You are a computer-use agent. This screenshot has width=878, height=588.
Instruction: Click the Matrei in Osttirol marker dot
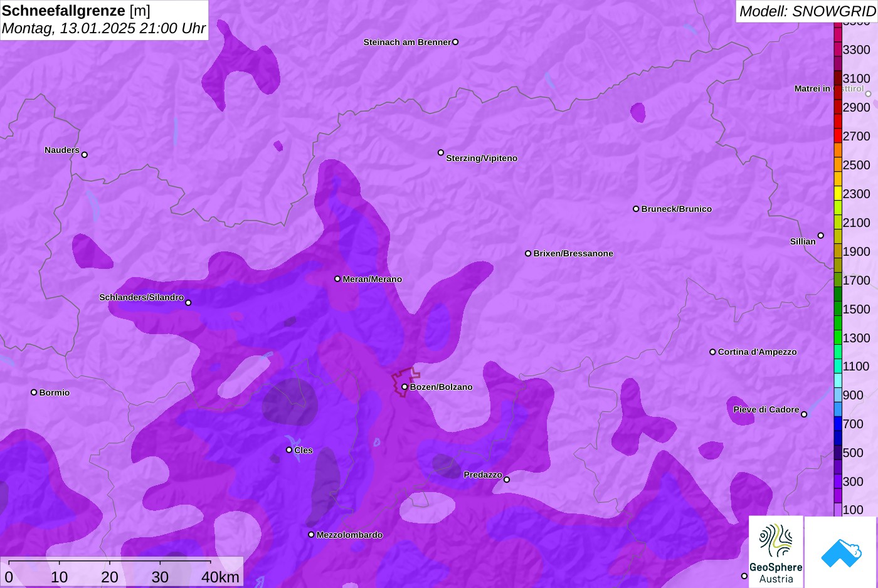tap(868, 94)
